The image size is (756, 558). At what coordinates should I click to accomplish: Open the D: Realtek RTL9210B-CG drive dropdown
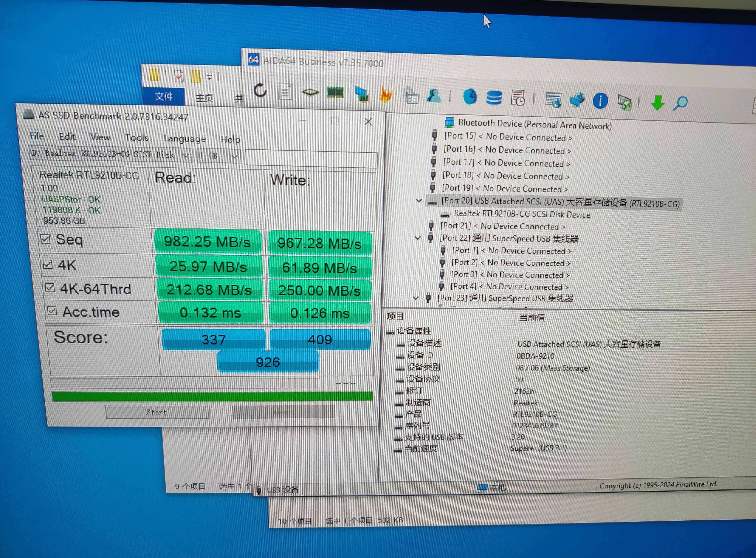click(x=111, y=154)
